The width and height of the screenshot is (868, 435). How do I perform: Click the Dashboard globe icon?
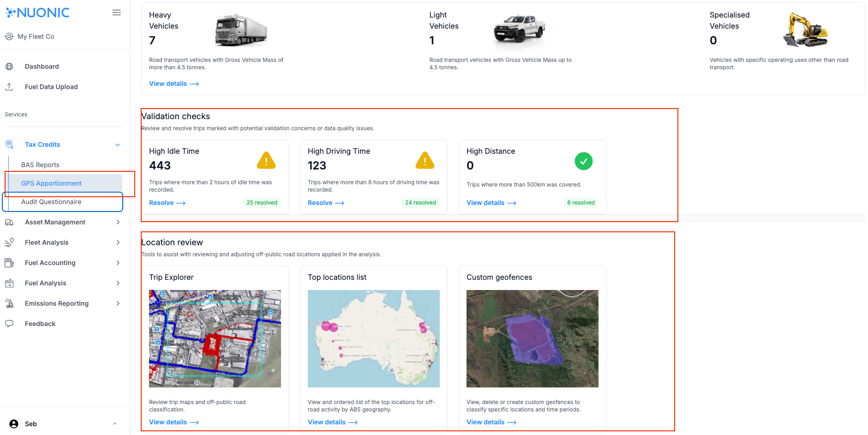point(9,66)
